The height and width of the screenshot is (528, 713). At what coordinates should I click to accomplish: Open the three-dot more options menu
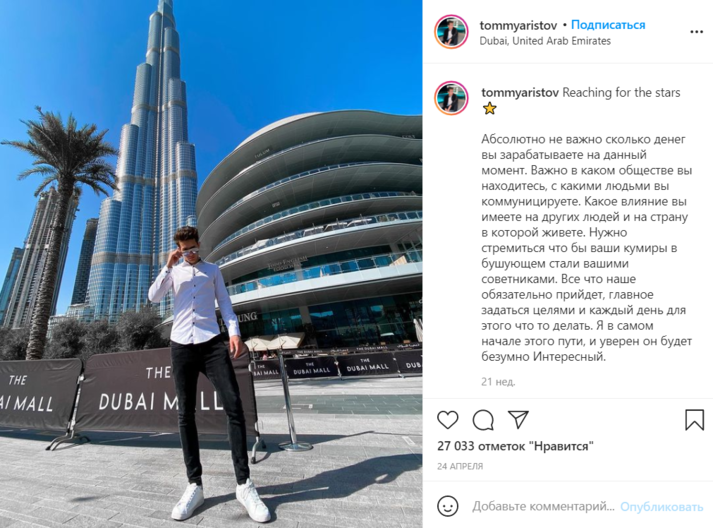coord(696,32)
